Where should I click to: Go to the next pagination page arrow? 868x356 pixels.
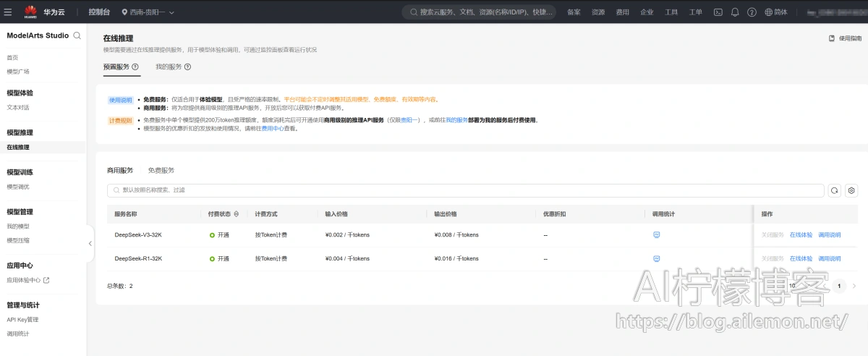(x=854, y=286)
